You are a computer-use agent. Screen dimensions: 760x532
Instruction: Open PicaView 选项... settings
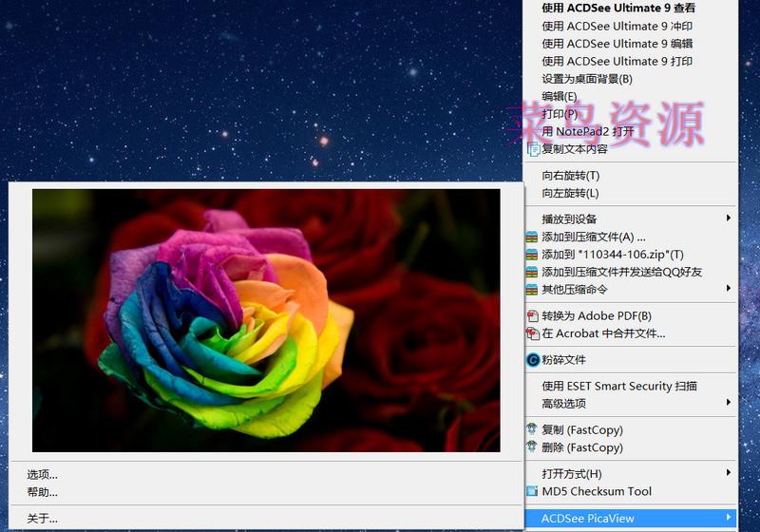(x=42, y=475)
